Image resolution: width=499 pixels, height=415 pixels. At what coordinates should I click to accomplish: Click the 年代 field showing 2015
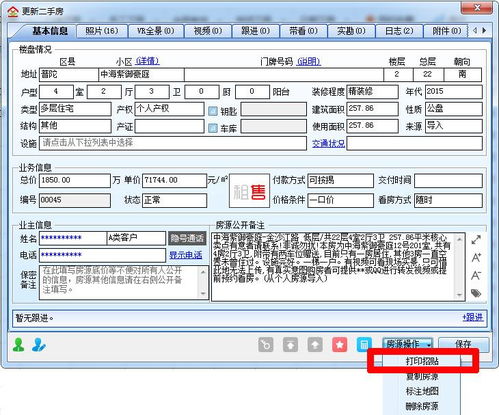pyautogui.click(x=454, y=92)
